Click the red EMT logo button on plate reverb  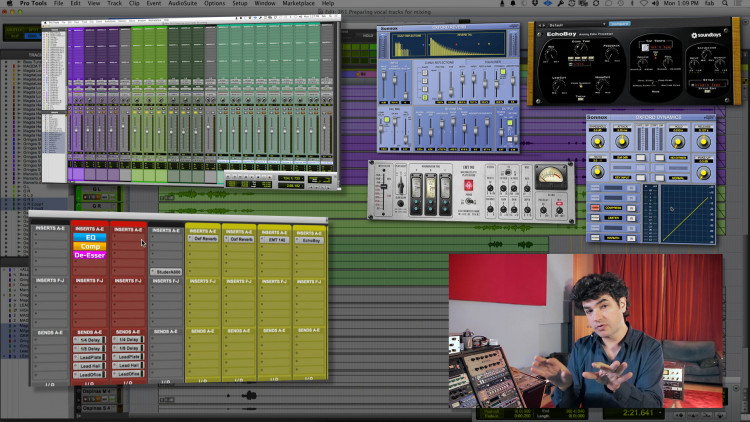click(469, 186)
